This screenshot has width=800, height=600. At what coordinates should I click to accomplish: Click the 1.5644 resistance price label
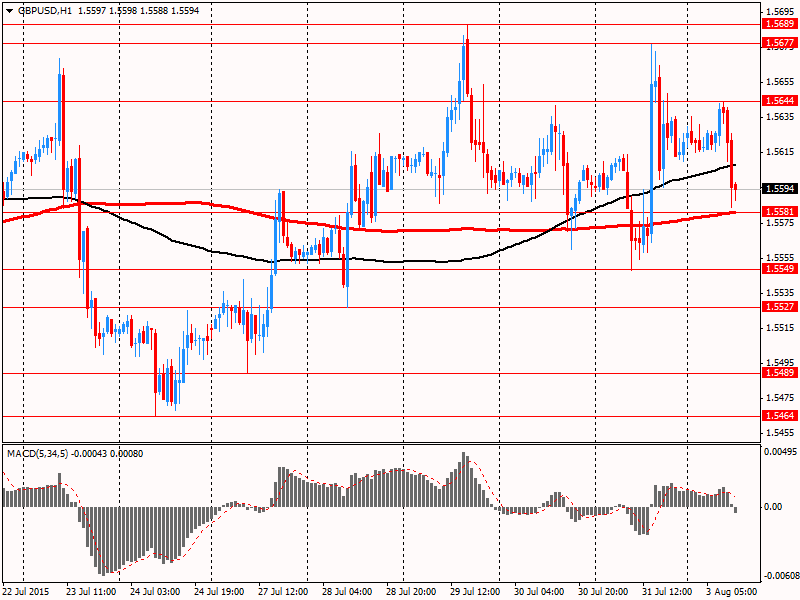(x=778, y=101)
